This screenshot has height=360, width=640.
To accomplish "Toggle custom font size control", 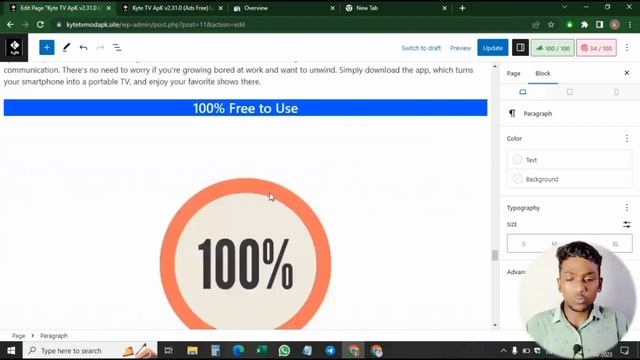I will click(x=627, y=224).
